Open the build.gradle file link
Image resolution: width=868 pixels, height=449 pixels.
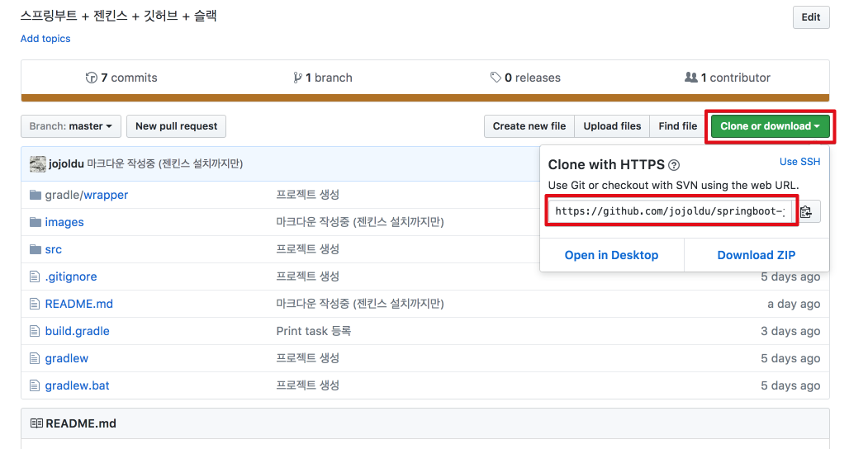tap(78, 331)
